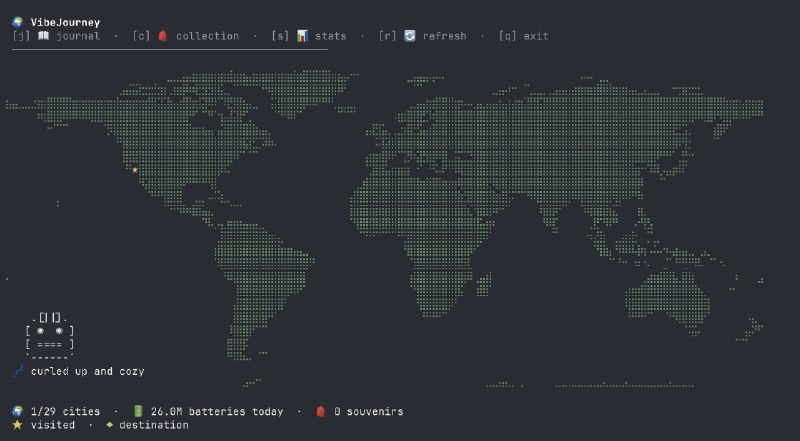Click the visited star legend icon
Image resolution: width=800 pixels, height=441 pixels.
(x=17, y=425)
